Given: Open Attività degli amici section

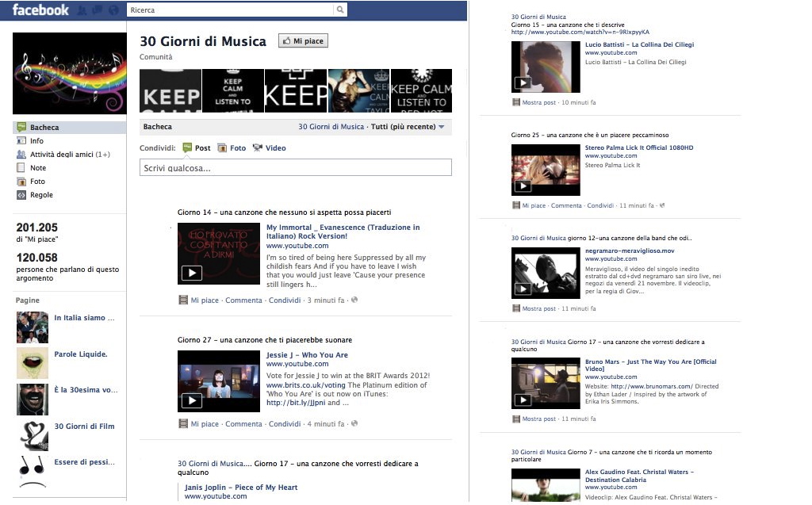Looking at the screenshot, I should click(70, 155).
